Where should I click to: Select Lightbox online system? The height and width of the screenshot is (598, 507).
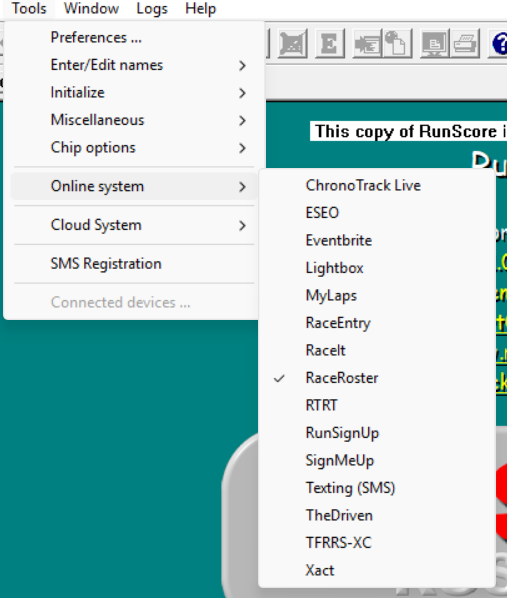(x=377, y=268)
